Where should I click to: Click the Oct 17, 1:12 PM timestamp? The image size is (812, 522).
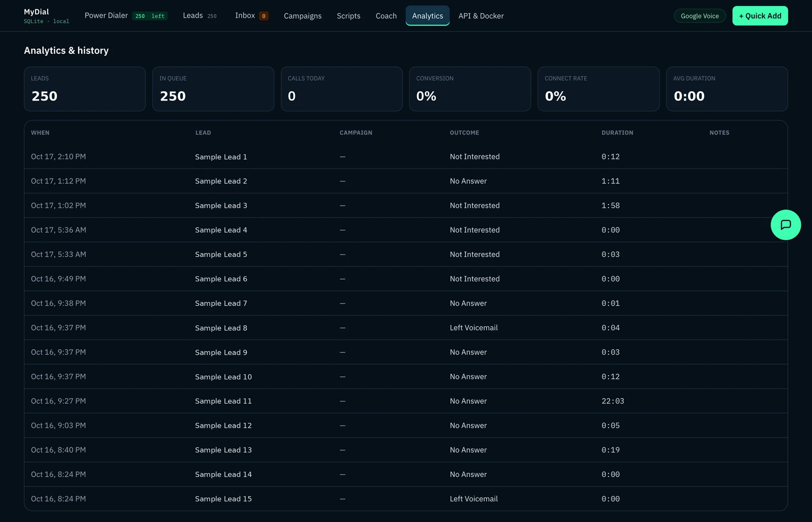pyautogui.click(x=58, y=181)
